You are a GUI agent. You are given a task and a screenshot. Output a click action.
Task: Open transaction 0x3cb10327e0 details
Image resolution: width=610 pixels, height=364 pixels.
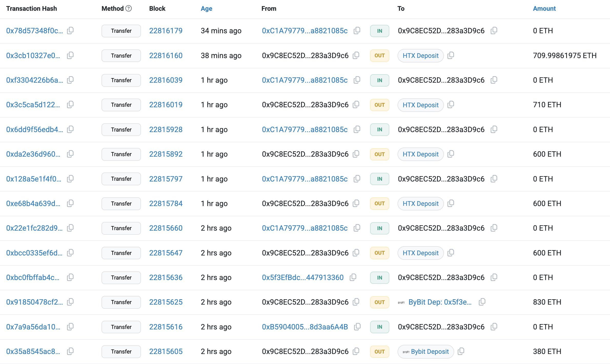tap(33, 56)
